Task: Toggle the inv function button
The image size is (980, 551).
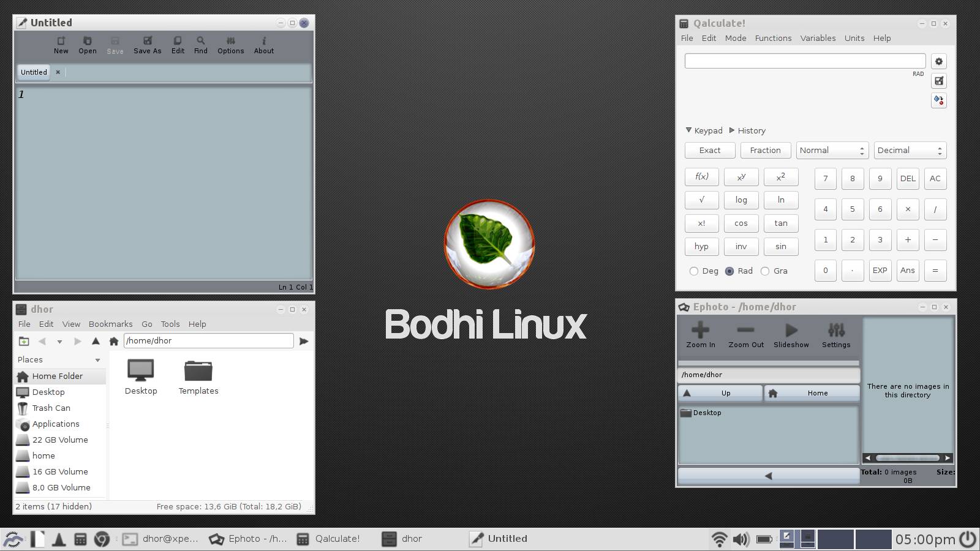Action: (741, 247)
